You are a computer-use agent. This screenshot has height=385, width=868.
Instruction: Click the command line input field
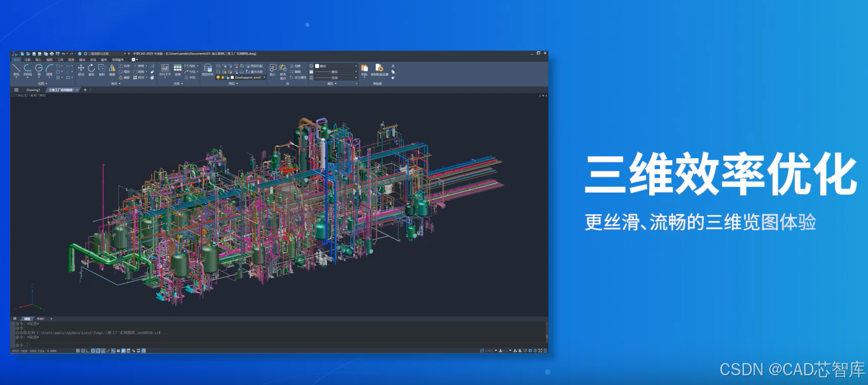tap(280, 345)
